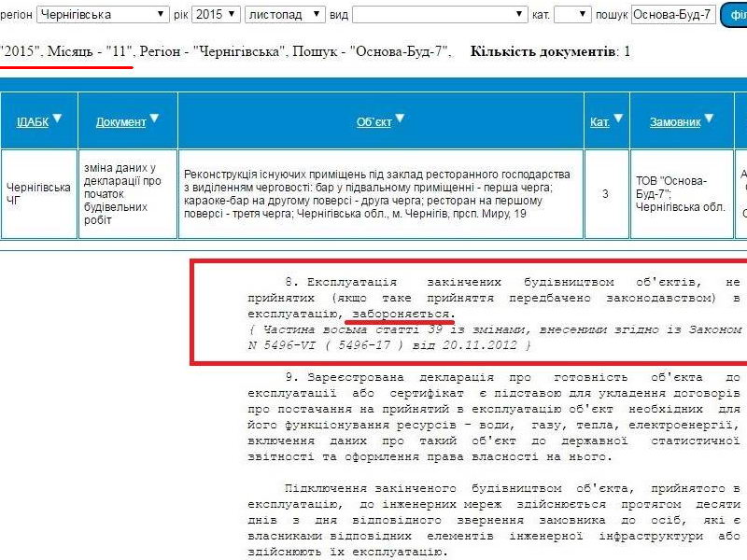Click the sort triangle next to Документ

pos(155,118)
